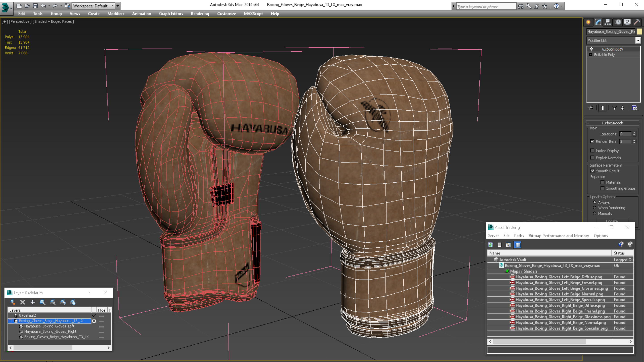Collapse the TurboSmooth rollout
This screenshot has height=362, width=644.
pos(588,123)
